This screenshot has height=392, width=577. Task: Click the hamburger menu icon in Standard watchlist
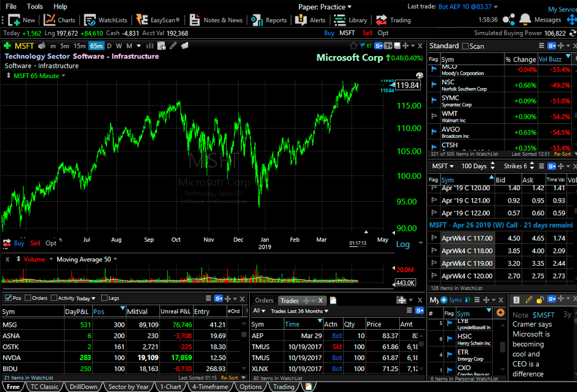(541, 46)
